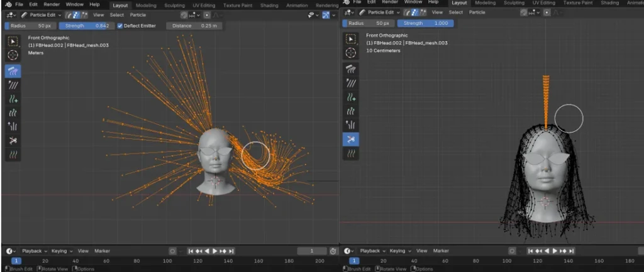Select the Cut tool in right viewport
Screen dimensions: 644x272
[x=351, y=139]
